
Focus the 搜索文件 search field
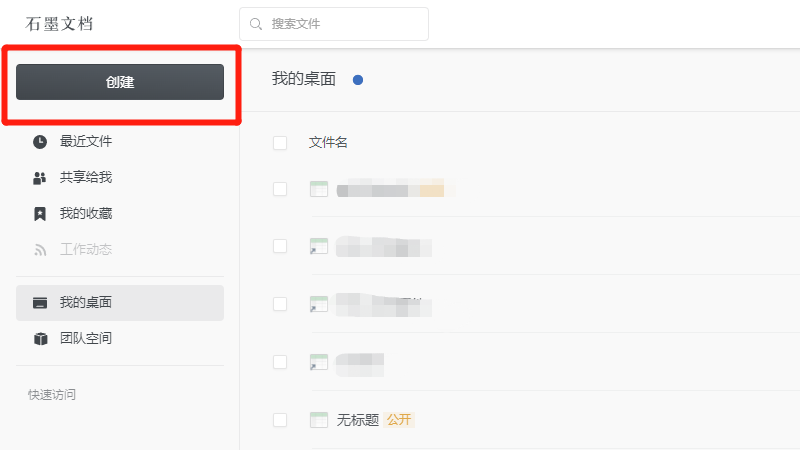(x=340, y=24)
